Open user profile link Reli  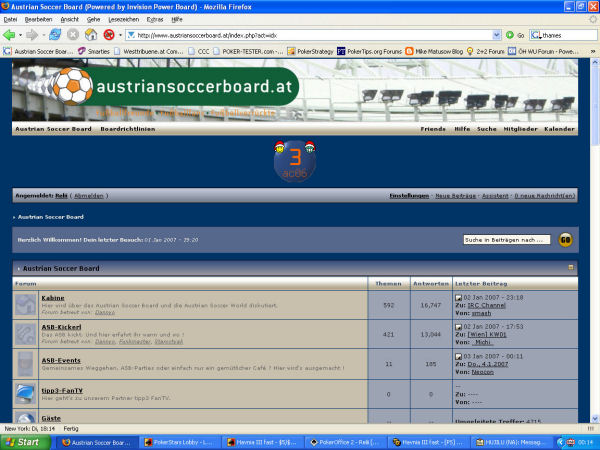tap(61, 196)
